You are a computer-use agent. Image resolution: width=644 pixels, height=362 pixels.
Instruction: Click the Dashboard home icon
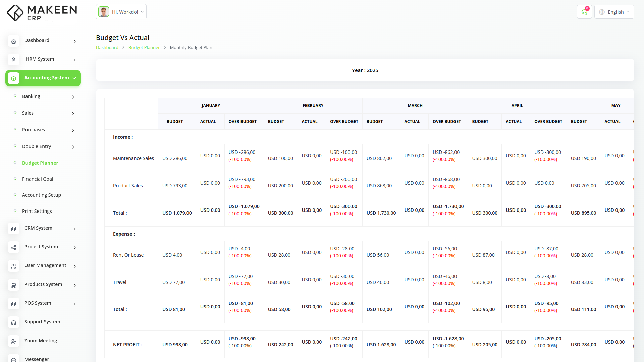pos(13,41)
